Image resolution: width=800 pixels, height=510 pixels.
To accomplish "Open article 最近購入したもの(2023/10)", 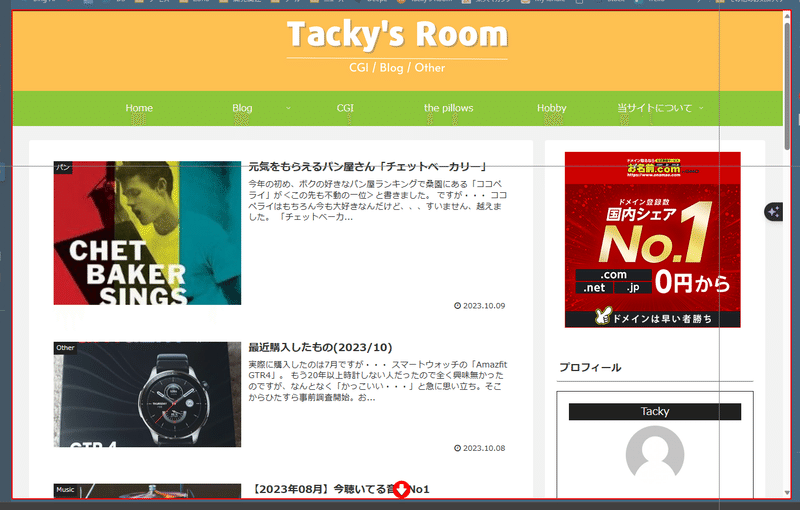I will coord(320,347).
